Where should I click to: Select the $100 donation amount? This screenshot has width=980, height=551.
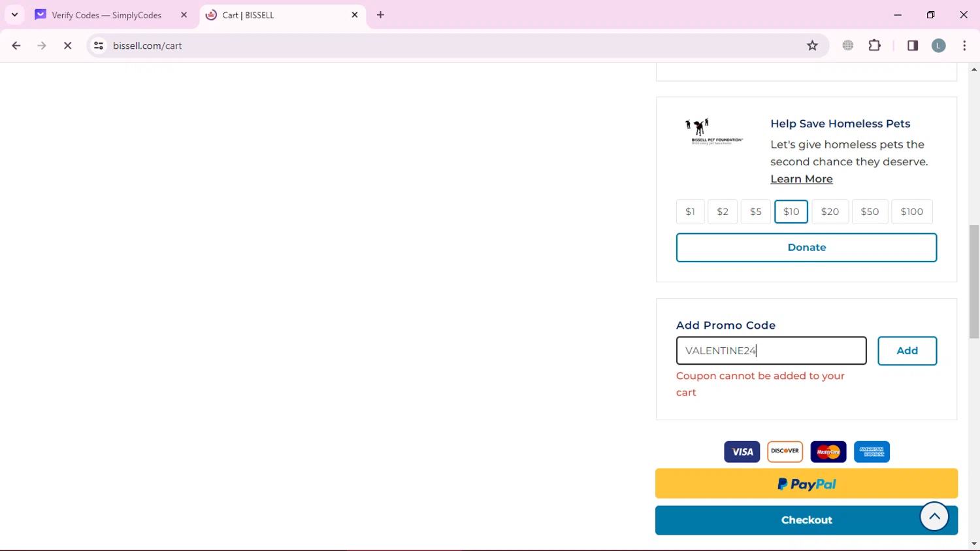(x=912, y=212)
